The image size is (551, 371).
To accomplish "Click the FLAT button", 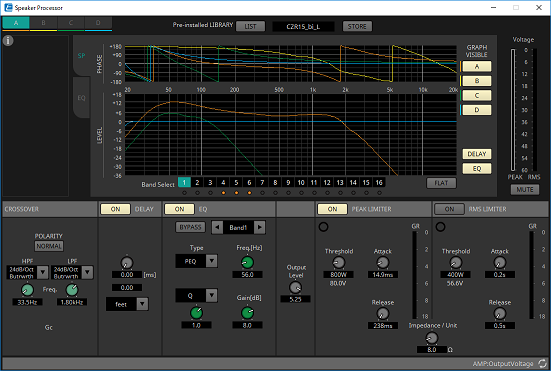I will [x=441, y=183].
